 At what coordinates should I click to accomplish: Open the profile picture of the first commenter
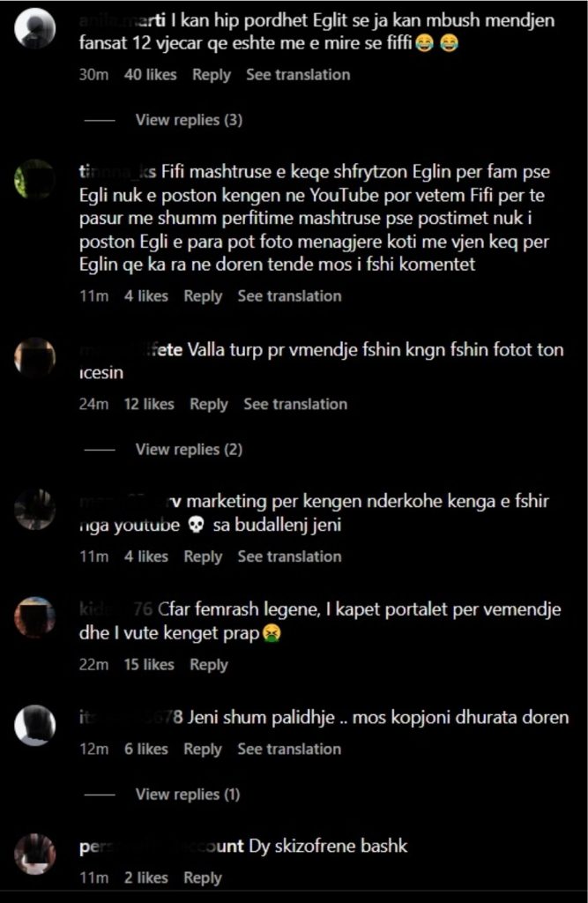(34, 29)
